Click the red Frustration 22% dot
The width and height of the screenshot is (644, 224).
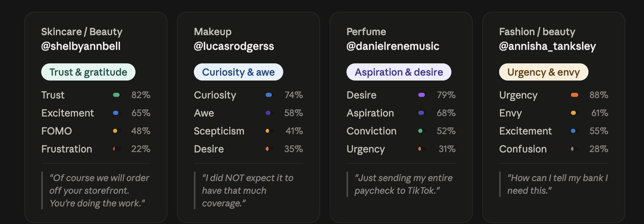click(x=114, y=149)
